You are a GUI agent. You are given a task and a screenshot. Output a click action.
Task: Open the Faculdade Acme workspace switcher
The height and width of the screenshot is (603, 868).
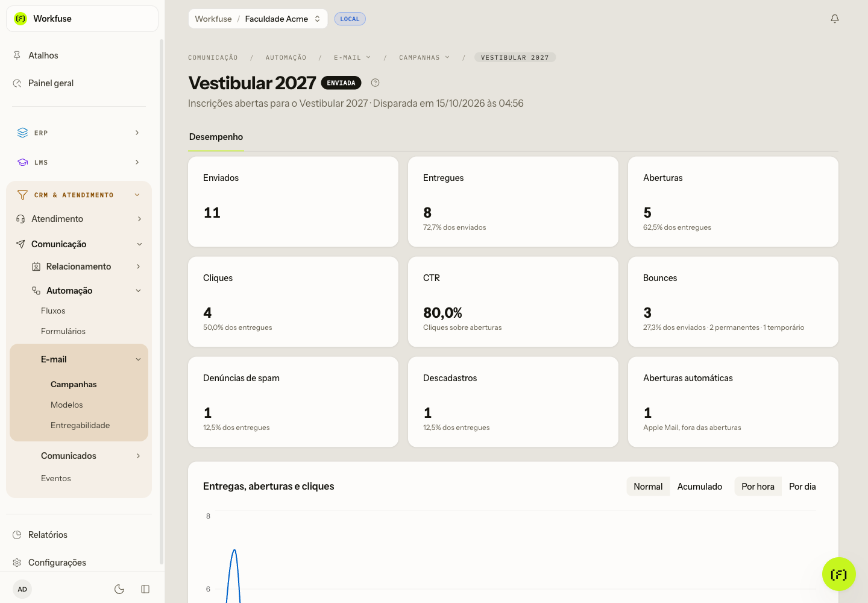coord(258,19)
